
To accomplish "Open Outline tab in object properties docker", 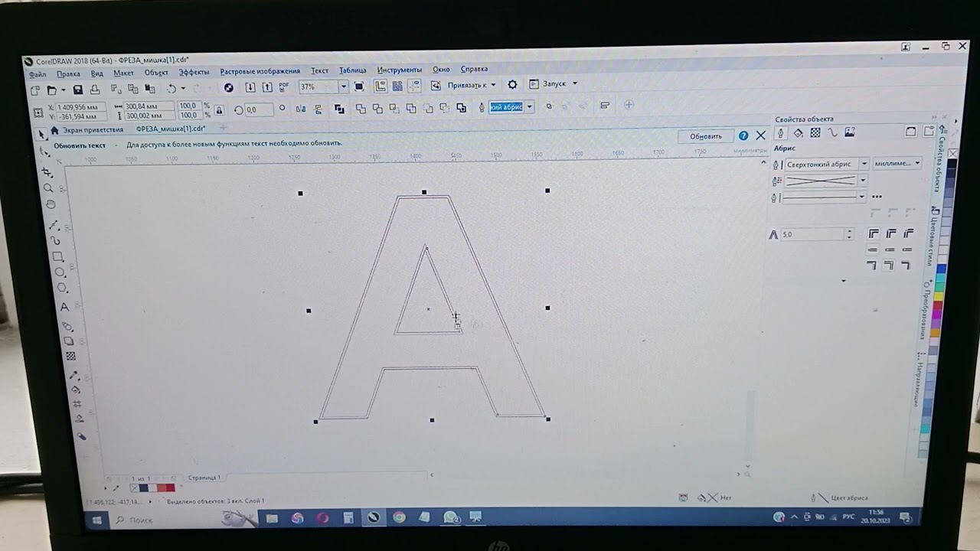I will click(x=780, y=133).
